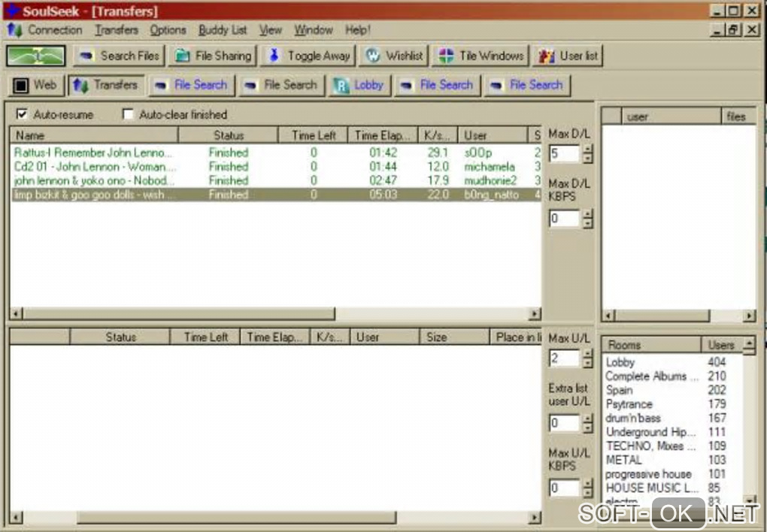767x532 pixels.
Task: Open the last File Search tab
Action: [527, 85]
